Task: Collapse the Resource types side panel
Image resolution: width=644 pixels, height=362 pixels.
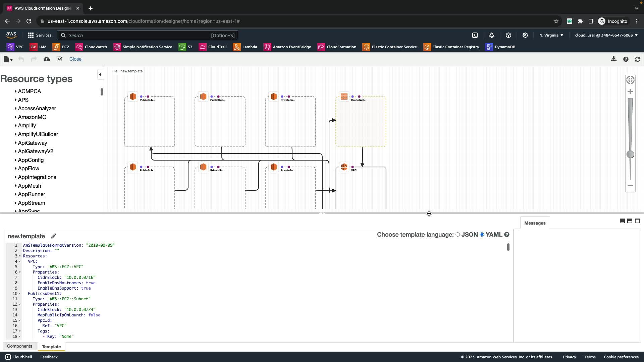Action: [x=100, y=74]
